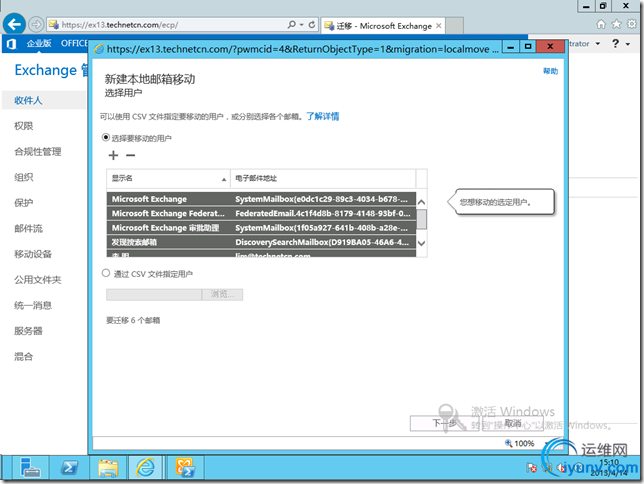This screenshot has width=644, height=484.
Task: Sort by the 显示名 column header
Action: pyautogui.click(x=168, y=178)
